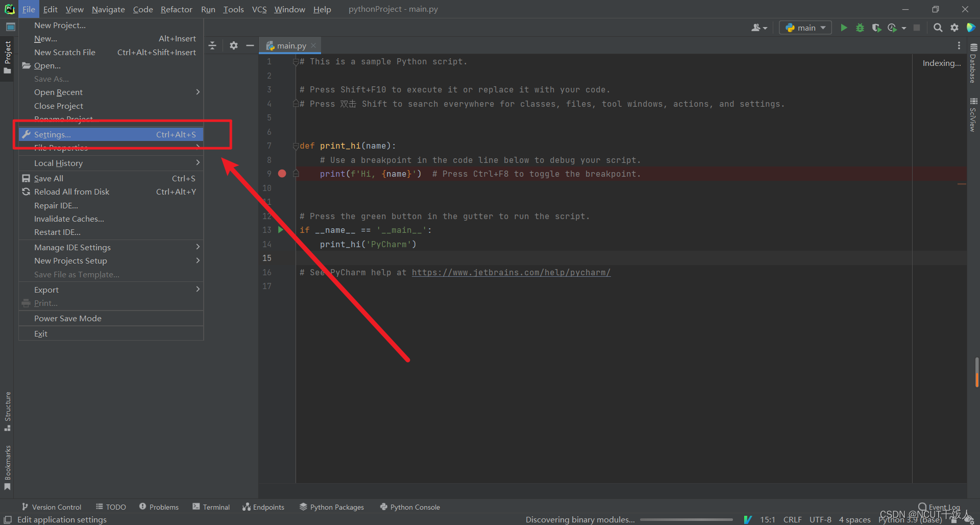Open Python Packages tool window

coord(332,507)
